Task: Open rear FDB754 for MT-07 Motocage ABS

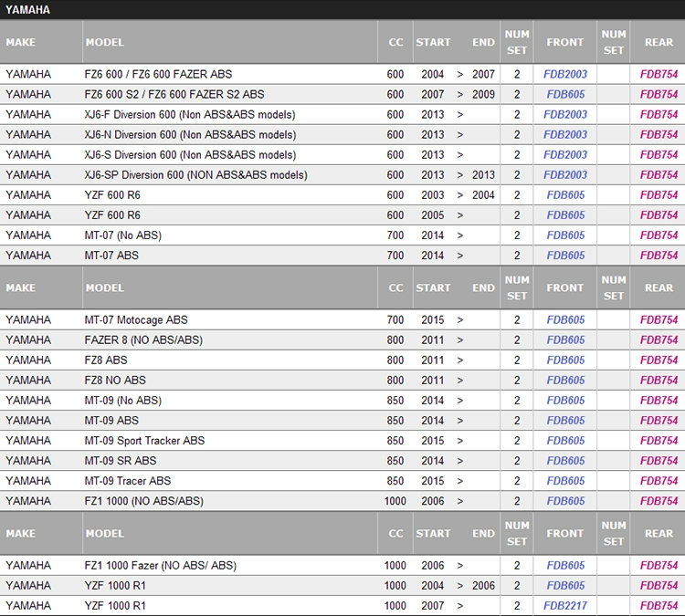Action: click(x=659, y=319)
